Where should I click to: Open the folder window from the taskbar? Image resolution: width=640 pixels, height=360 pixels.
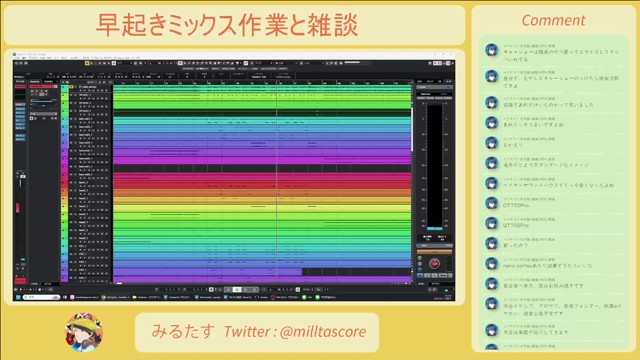(146, 297)
